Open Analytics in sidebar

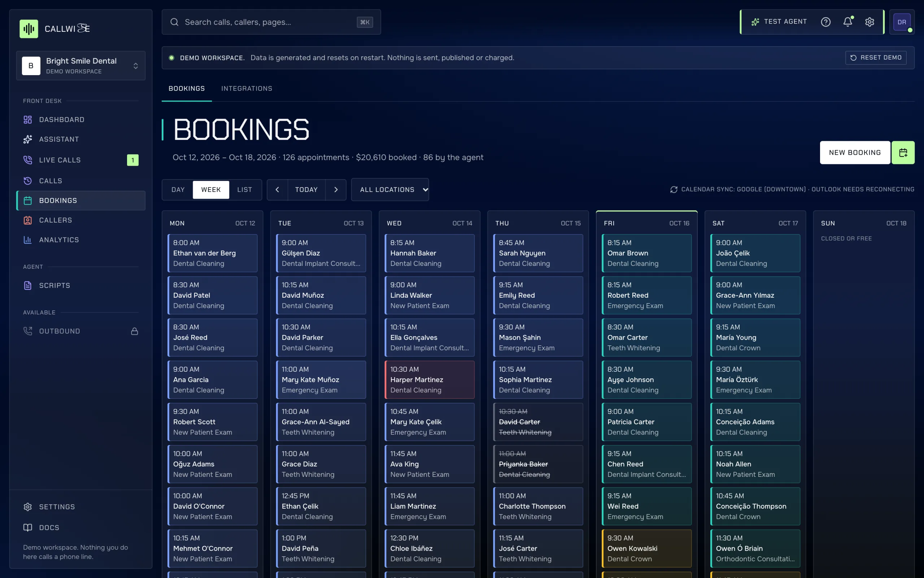pos(81,240)
